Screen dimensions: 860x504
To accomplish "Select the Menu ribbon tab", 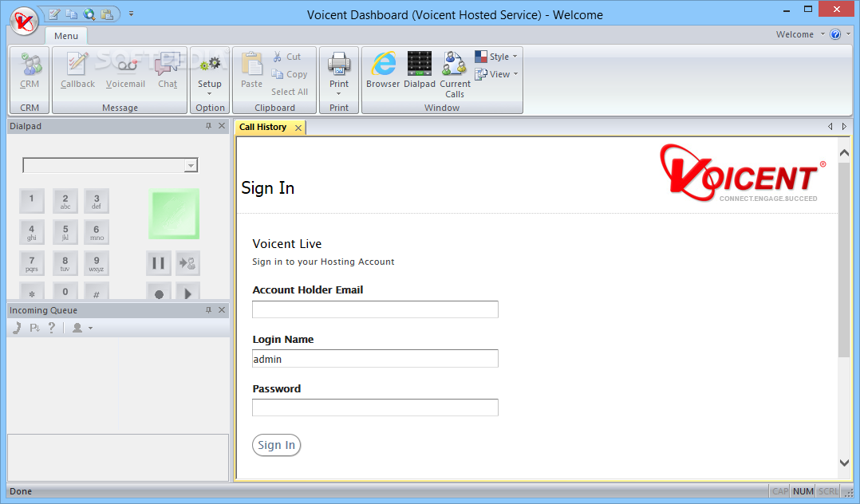I will (x=65, y=36).
